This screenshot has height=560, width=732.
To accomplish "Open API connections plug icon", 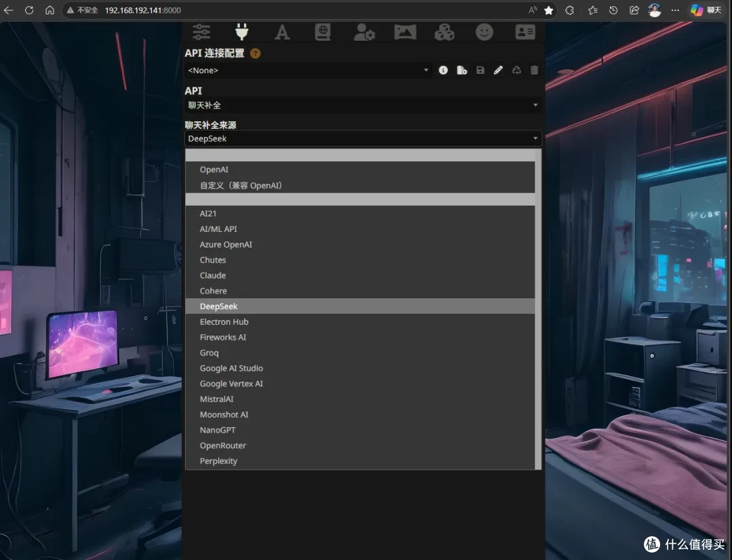I will point(241,32).
